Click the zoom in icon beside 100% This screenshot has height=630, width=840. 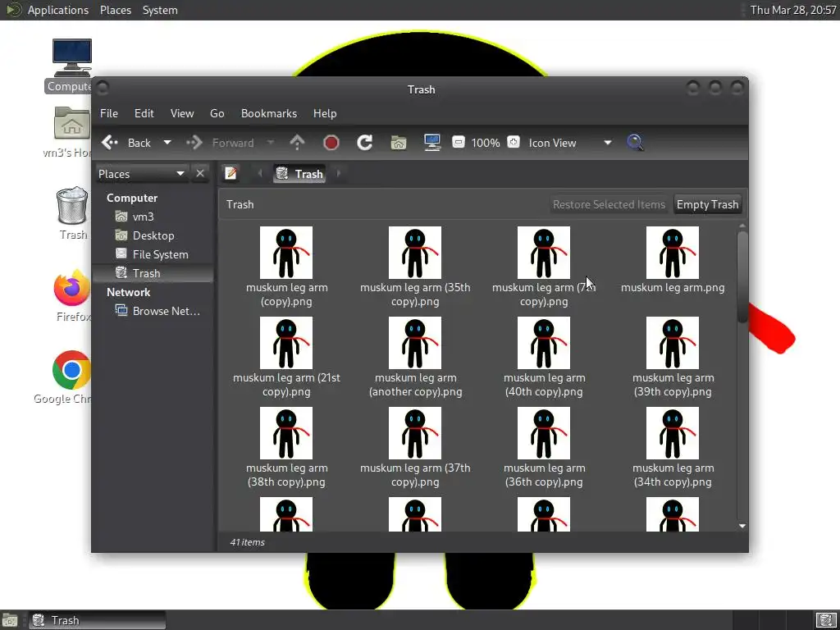tap(514, 143)
